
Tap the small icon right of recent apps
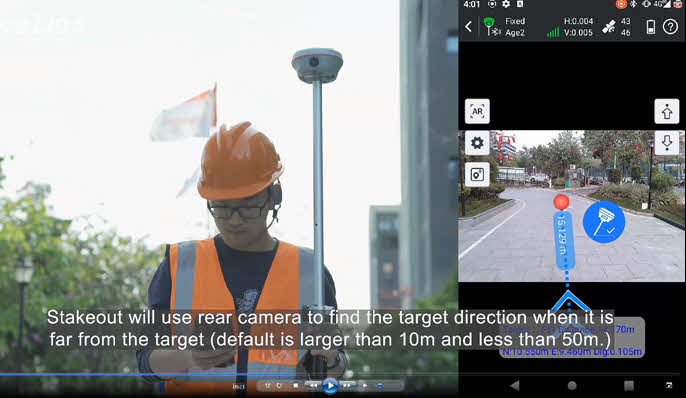[x=669, y=385]
